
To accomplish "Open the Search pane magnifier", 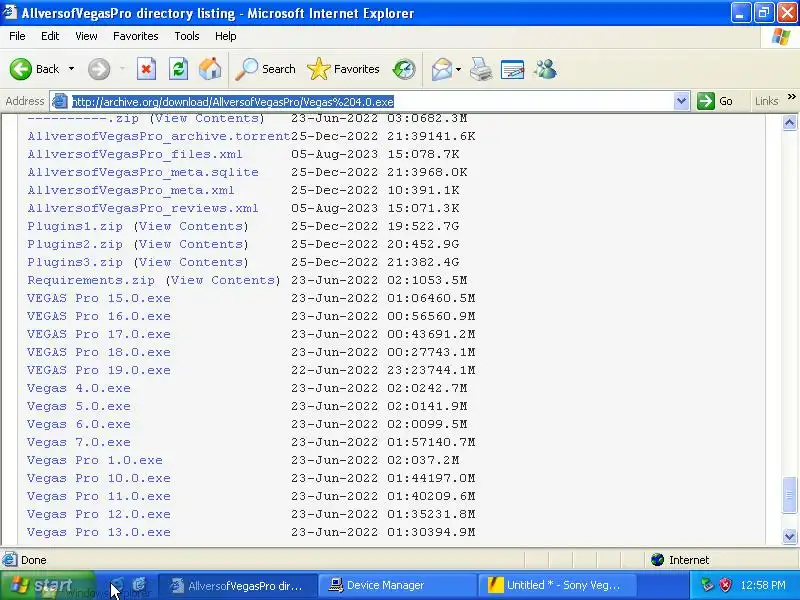I will 265,69.
